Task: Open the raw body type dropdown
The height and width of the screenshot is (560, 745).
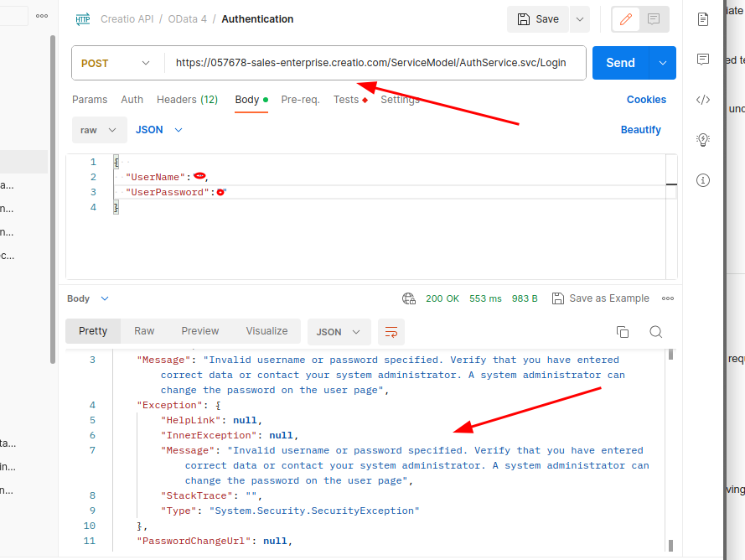Action: pyautogui.click(x=99, y=130)
